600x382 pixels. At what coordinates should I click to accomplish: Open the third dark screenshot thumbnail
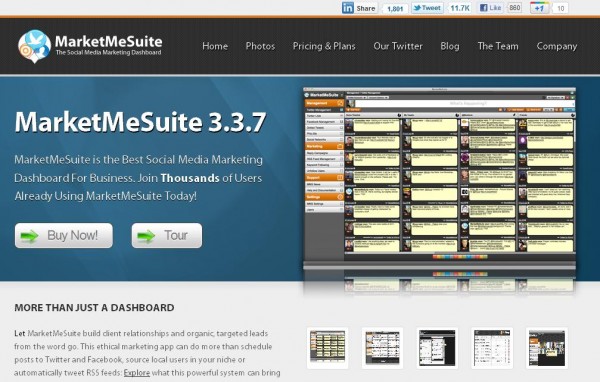click(x=437, y=348)
